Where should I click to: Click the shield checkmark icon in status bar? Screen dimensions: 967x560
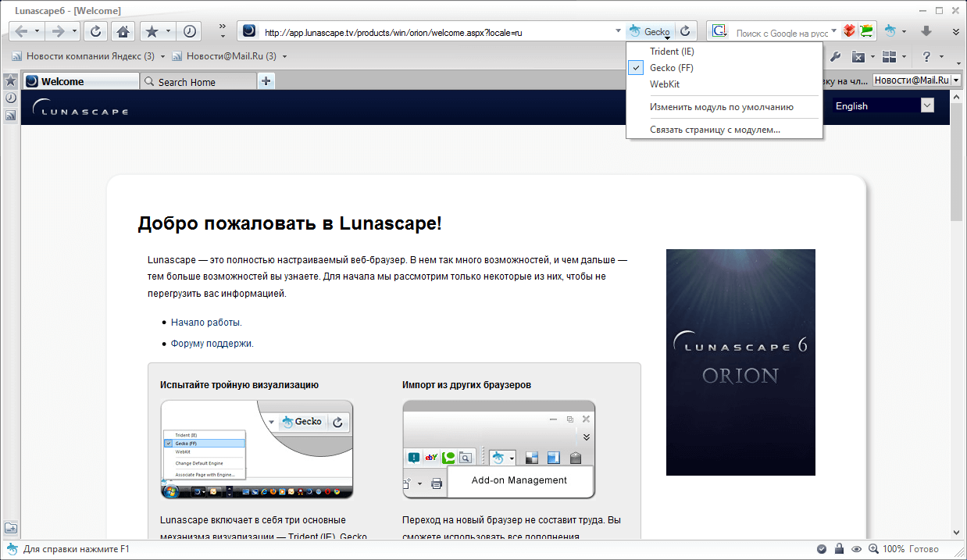pyautogui.click(x=822, y=549)
